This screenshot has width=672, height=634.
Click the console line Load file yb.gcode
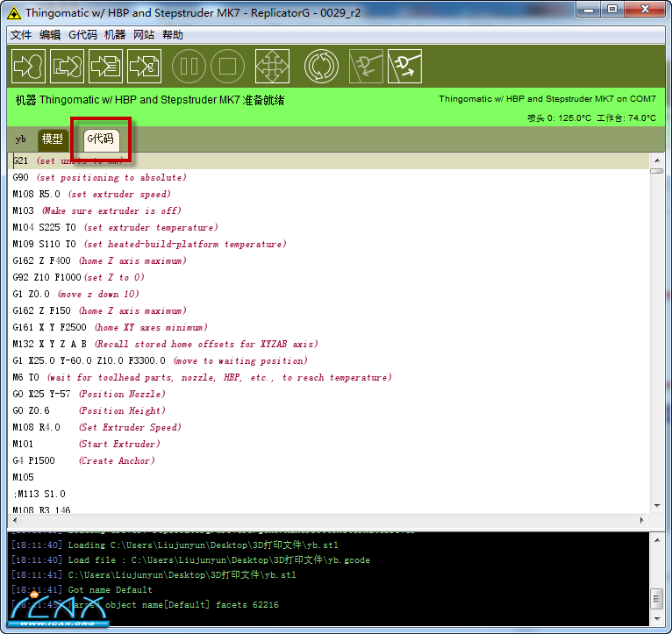point(190,560)
